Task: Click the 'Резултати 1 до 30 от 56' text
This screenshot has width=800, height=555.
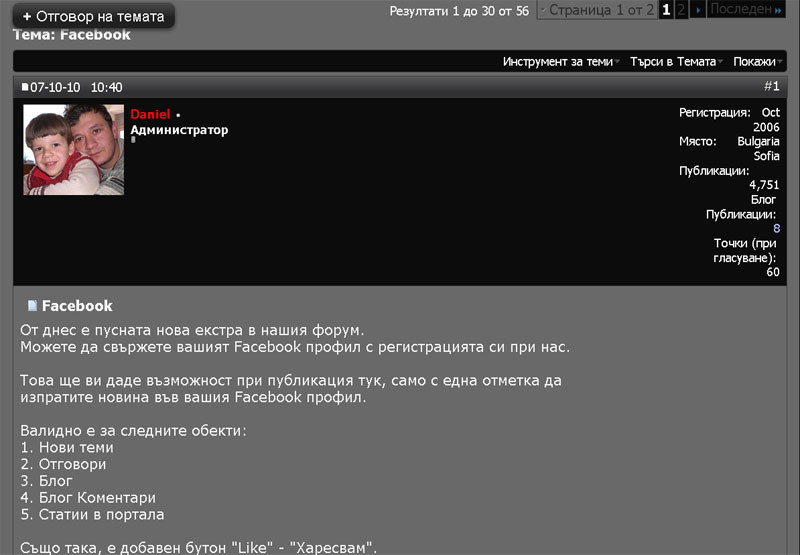Action: [459, 11]
